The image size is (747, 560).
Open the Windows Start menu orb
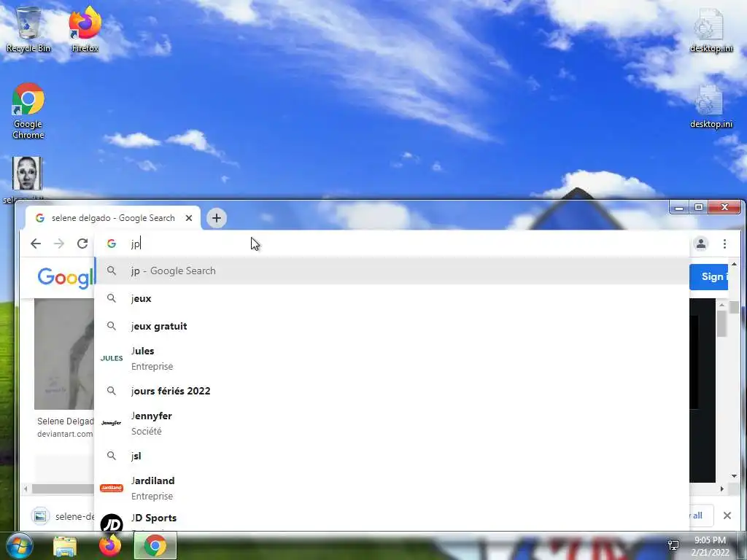(20, 545)
